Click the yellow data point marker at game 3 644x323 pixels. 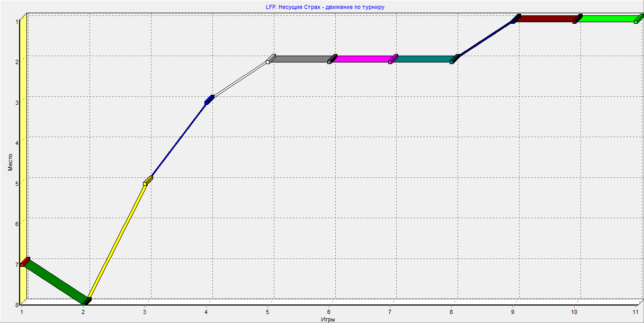[x=147, y=182]
